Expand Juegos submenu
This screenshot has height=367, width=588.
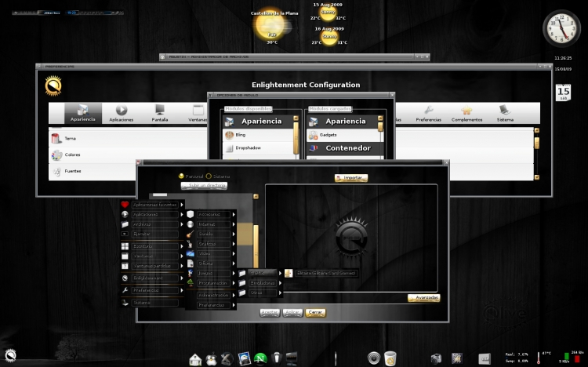click(212, 273)
